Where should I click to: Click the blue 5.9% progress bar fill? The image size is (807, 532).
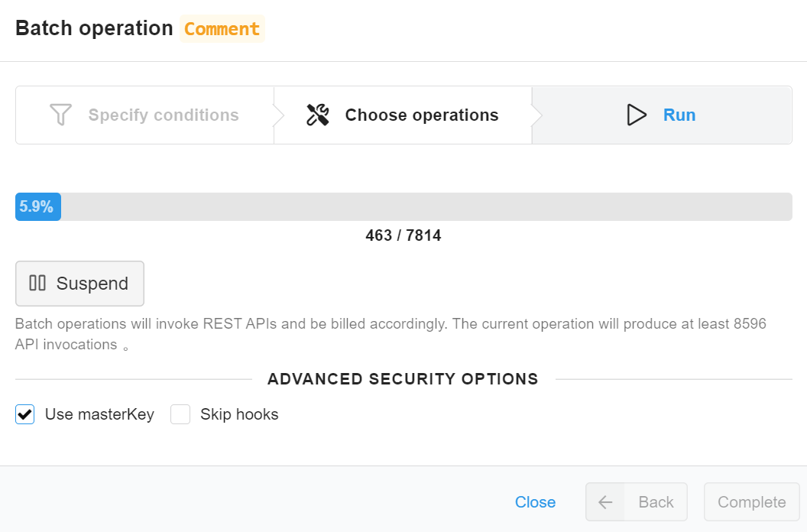click(37, 207)
